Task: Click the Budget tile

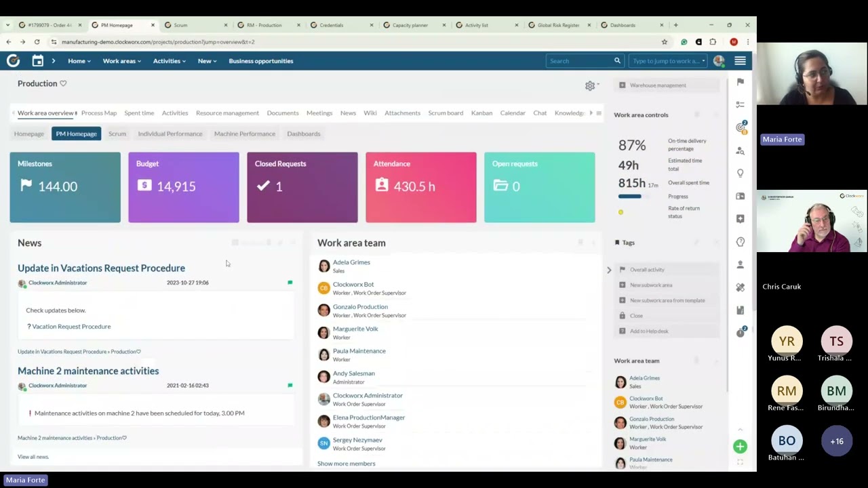Action: 184,187
